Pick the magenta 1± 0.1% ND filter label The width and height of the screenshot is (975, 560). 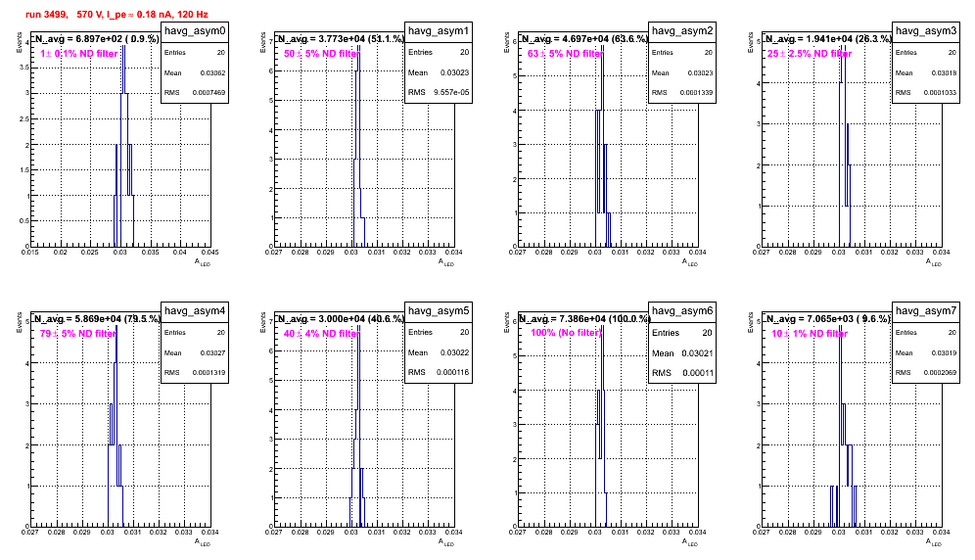79,54
